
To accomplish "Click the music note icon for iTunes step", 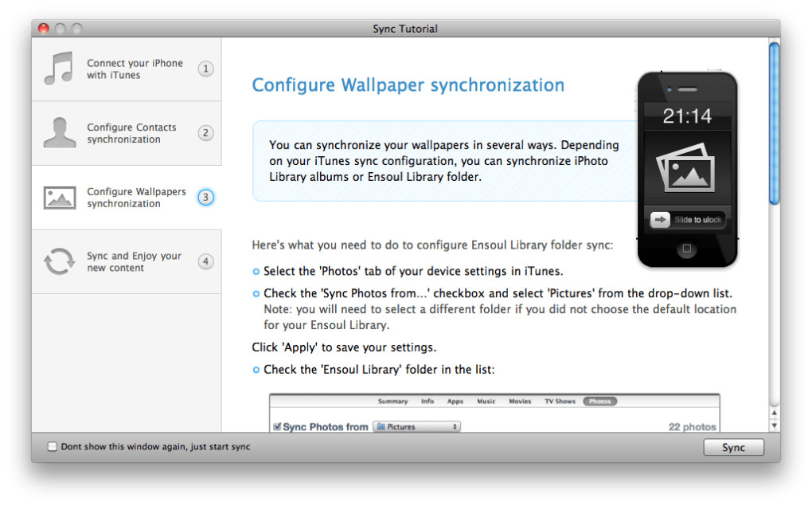I will pyautogui.click(x=58, y=69).
